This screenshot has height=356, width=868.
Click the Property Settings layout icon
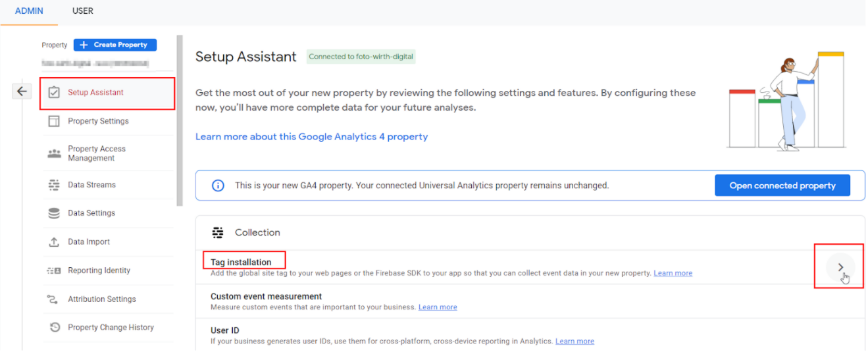coord(55,121)
